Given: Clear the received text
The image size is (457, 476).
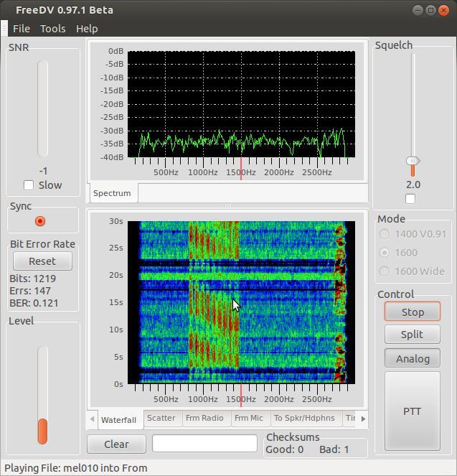Looking at the screenshot, I should point(116,444).
